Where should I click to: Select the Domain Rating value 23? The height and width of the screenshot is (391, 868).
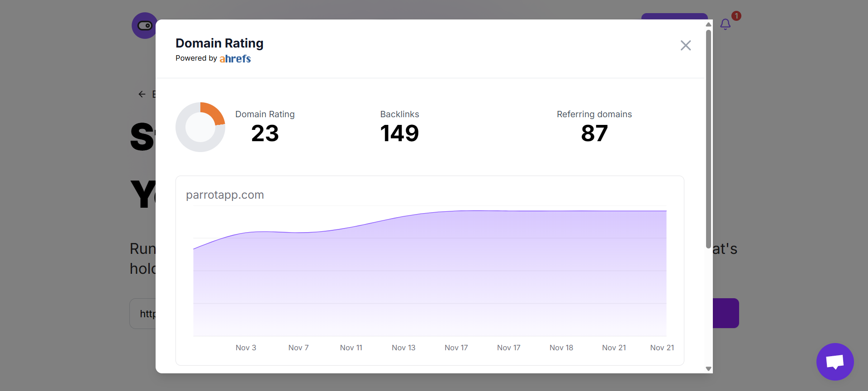tap(265, 134)
